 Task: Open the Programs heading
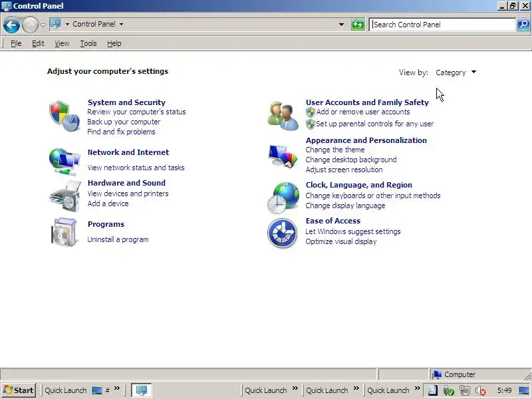click(x=106, y=224)
